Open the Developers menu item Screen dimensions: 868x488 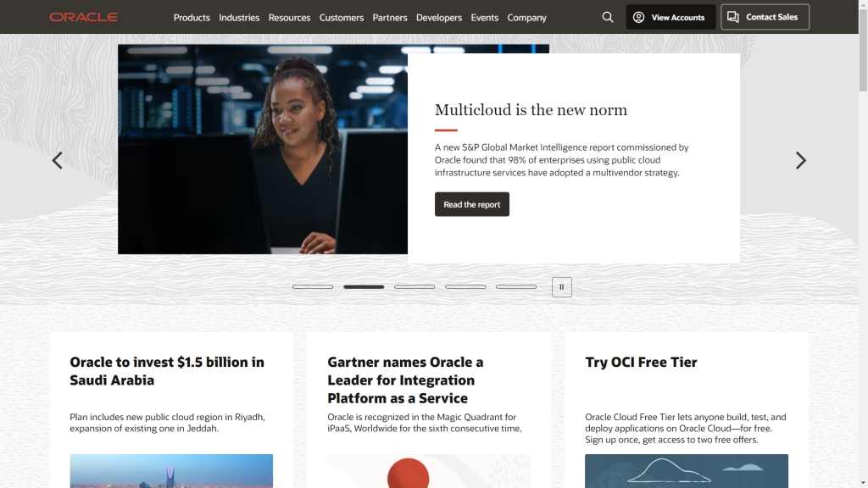pos(439,18)
